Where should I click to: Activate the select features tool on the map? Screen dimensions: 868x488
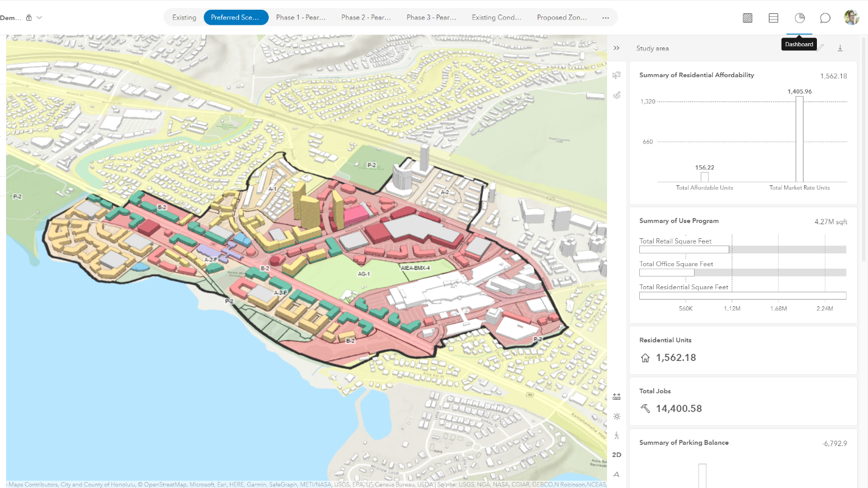coord(616,75)
